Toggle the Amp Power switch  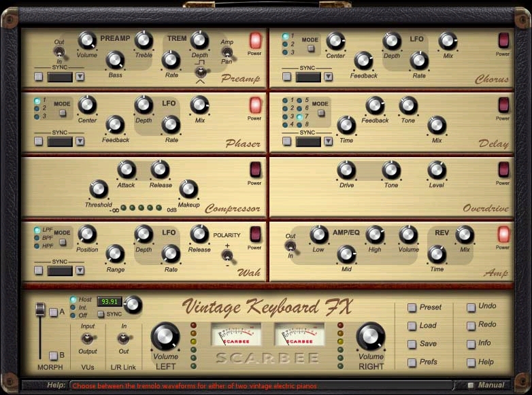(x=503, y=235)
